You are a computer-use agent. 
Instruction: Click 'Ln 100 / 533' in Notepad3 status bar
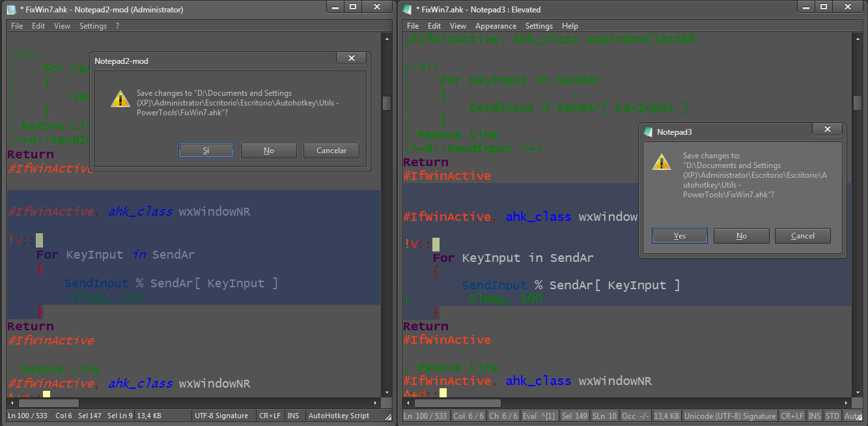[x=426, y=416]
